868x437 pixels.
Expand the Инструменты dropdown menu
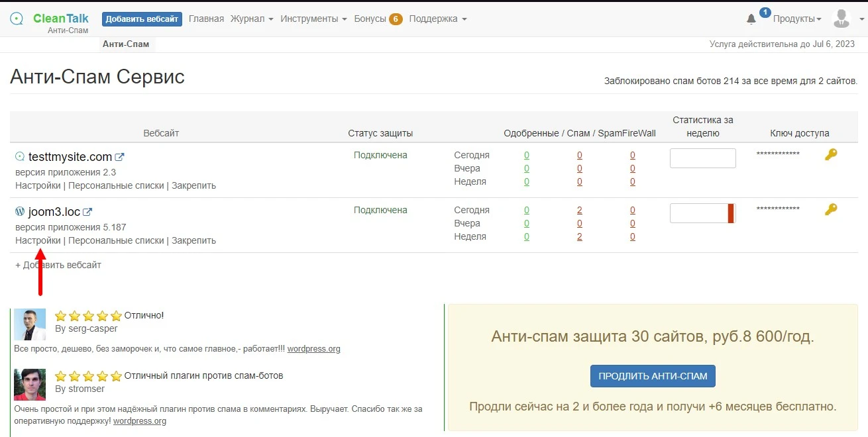coord(313,19)
